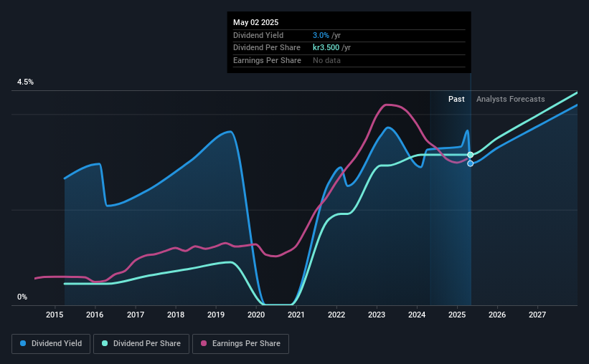The width and height of the screenshot is (589, 364).
Task: Click the Analysts Forecasts label
Action: coord(511,99)
